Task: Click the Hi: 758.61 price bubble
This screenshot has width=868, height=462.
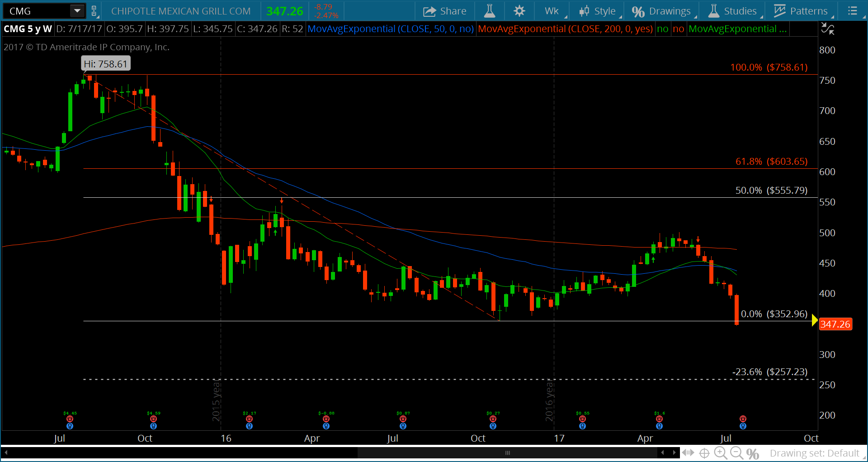Action: point(106,64)
